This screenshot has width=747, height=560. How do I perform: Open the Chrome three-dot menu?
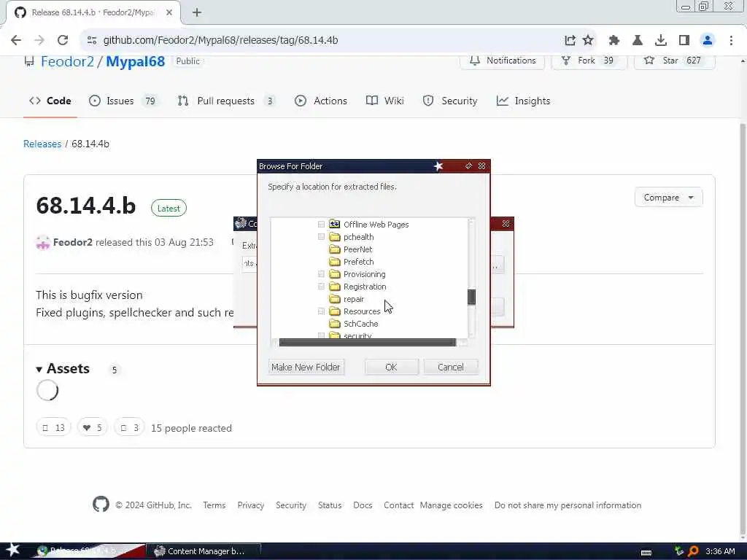point(731,40)
